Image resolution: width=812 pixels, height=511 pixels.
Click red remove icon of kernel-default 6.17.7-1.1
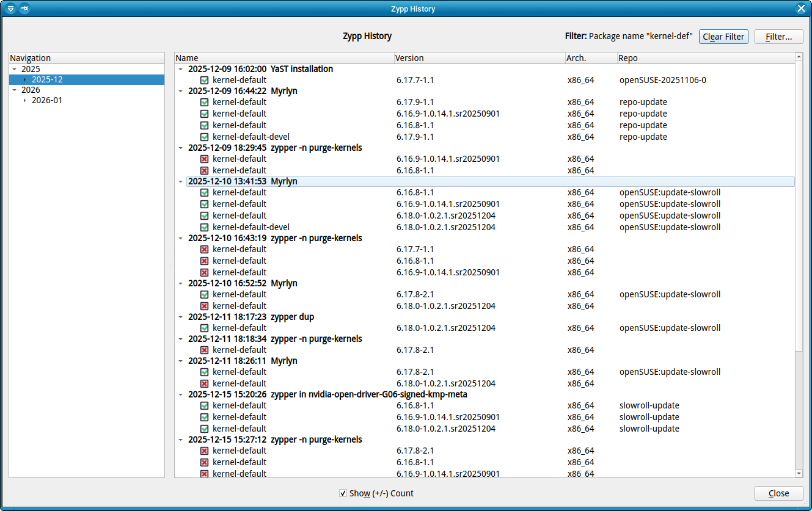coord(204,249)
